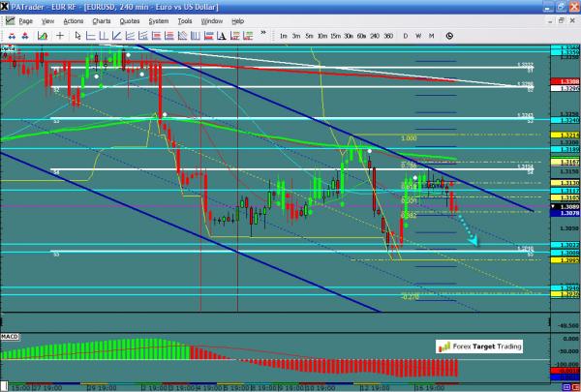
Task: Click the PATrader application icon in title bar
Action: tap(8, 6)
